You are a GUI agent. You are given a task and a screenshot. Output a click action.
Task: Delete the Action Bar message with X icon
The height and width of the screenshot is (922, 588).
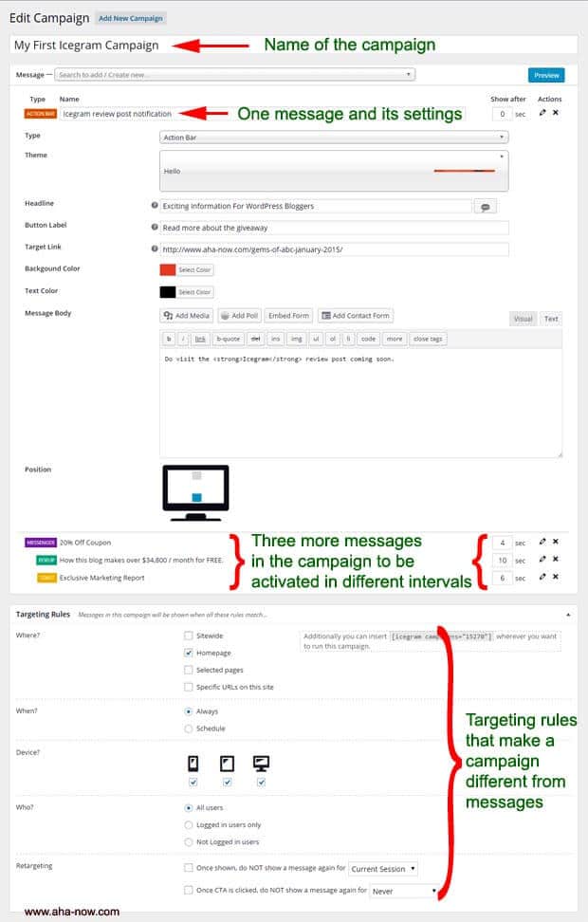[556, 113]
